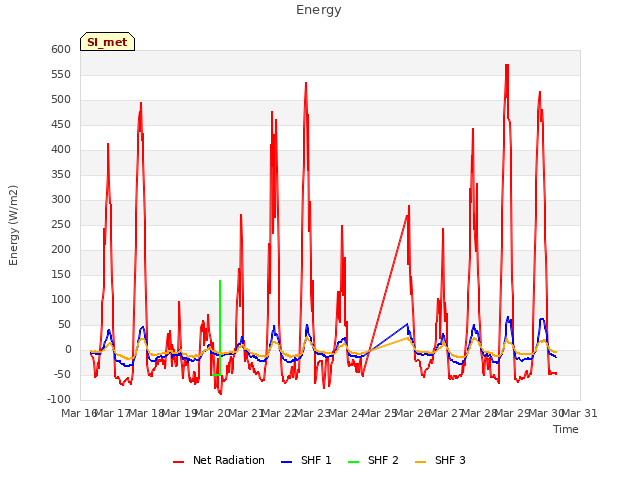Click the Mar 16 x-axis date label

79,413
